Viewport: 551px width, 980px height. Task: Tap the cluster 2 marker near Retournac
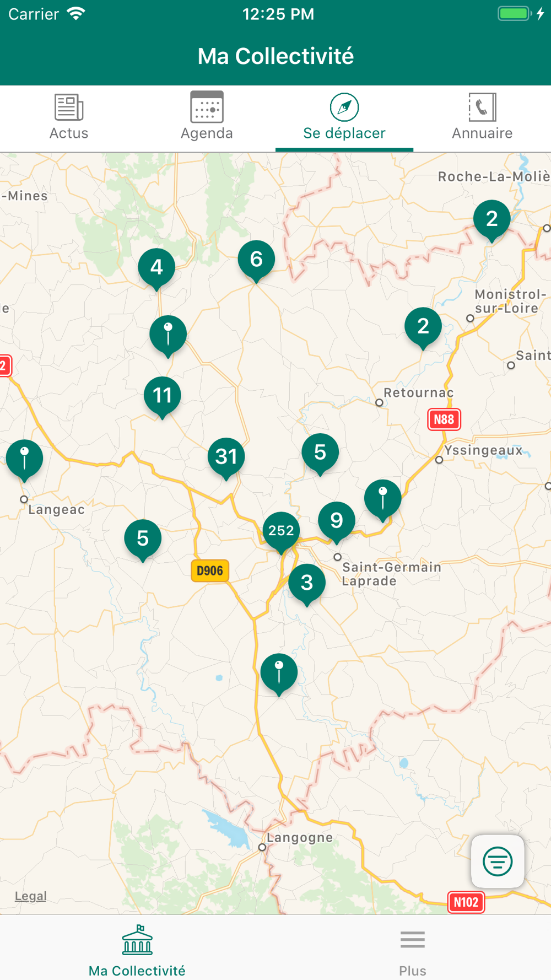pos(423,329)
